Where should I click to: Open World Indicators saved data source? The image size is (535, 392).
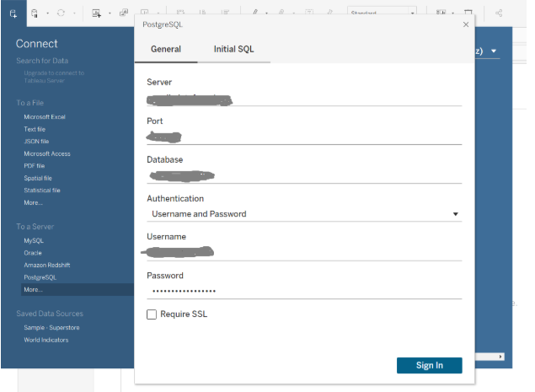point(46,340)
